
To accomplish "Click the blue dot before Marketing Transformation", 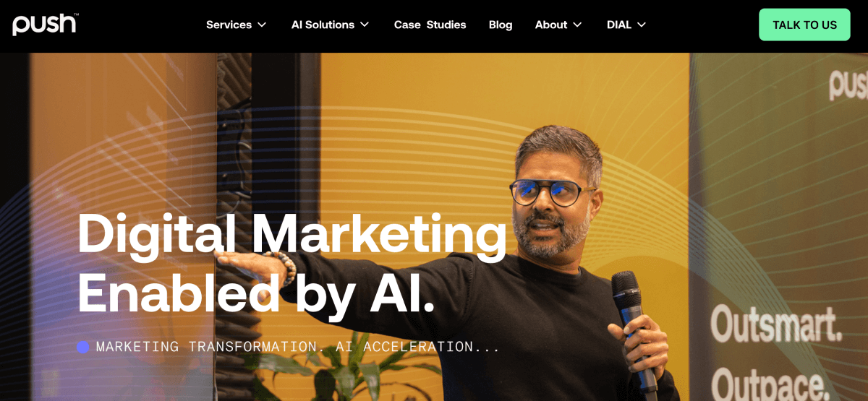I will pyautogui.click(x=83, y=347).
